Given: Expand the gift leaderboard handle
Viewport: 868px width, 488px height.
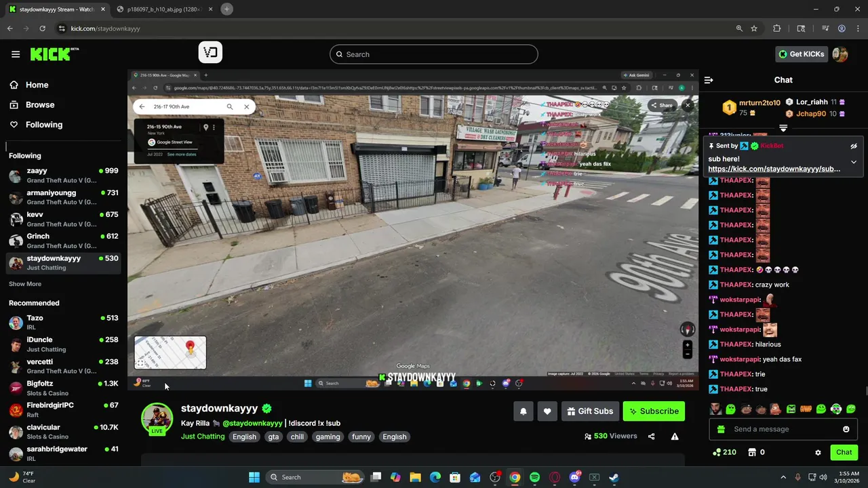Looking at the screenshot, I should pos(783,128).
